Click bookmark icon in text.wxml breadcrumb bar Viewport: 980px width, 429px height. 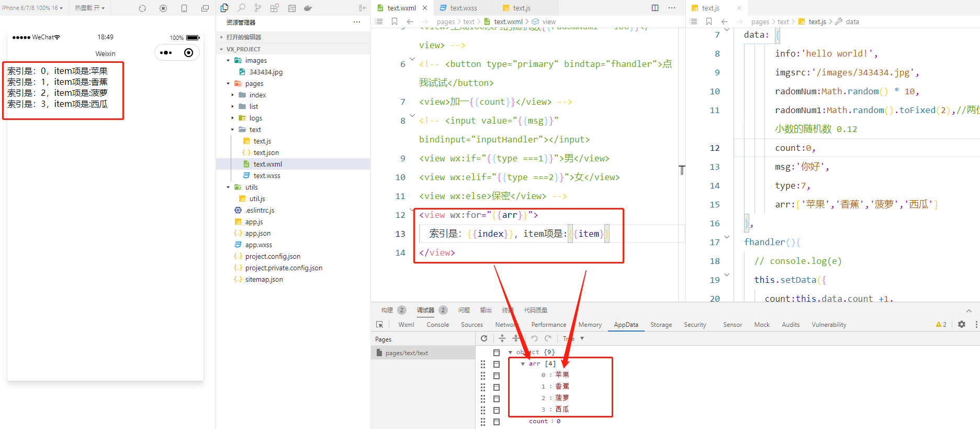click(395, 21)
